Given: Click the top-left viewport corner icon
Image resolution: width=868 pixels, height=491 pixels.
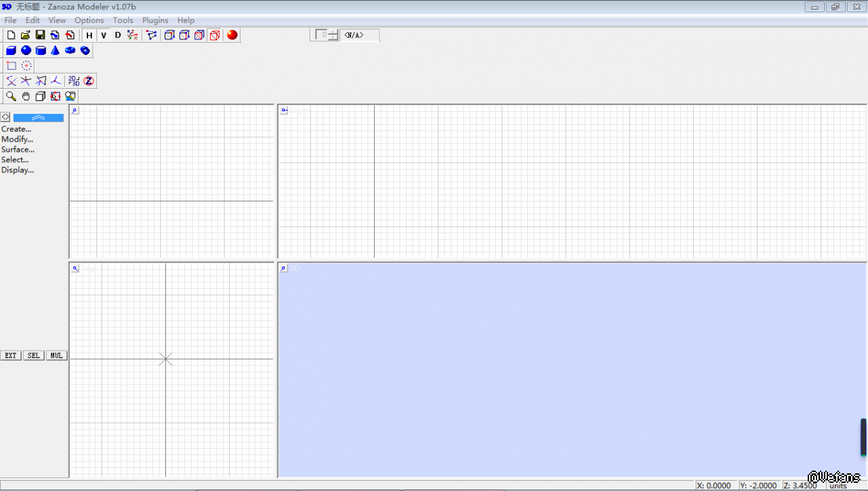Looking at the screenshot, I should point(75,110).
